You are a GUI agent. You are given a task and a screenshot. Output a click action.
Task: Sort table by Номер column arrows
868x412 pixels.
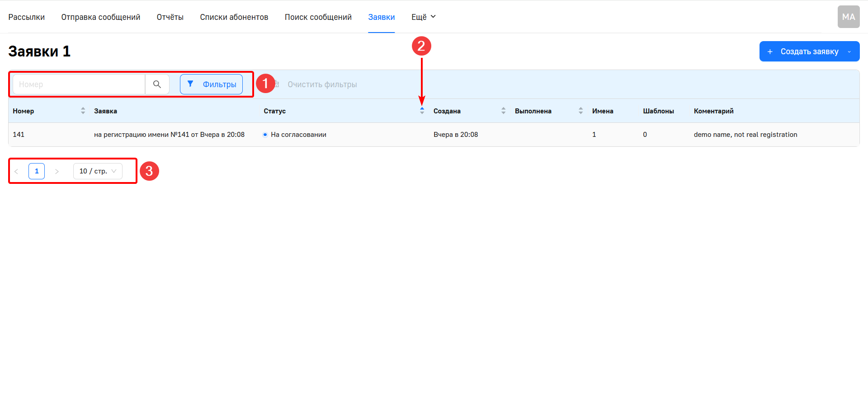(83, 111)
